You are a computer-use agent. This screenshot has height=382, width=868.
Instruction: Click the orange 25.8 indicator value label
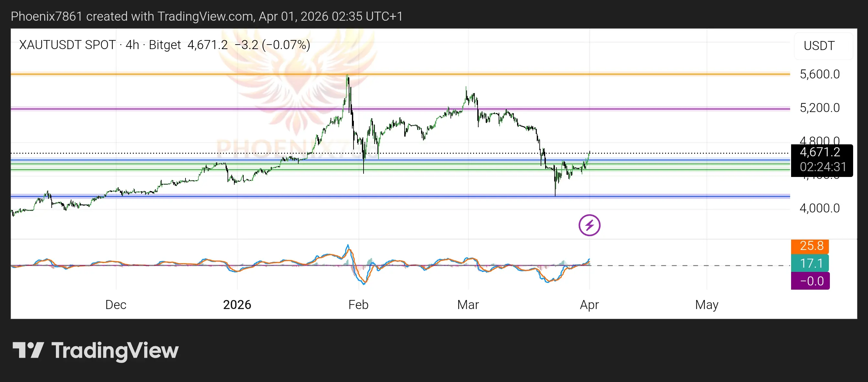pos(810,246)
